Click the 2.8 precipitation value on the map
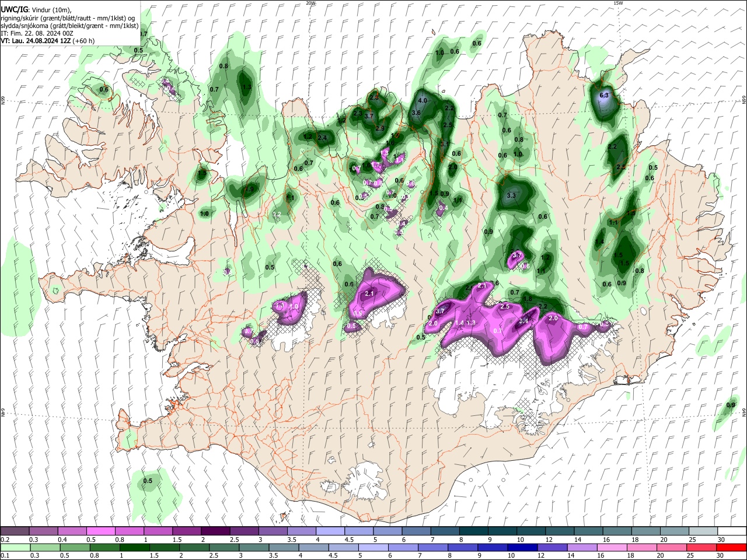Viewport: 747px width, 560px height. (375, 97)
